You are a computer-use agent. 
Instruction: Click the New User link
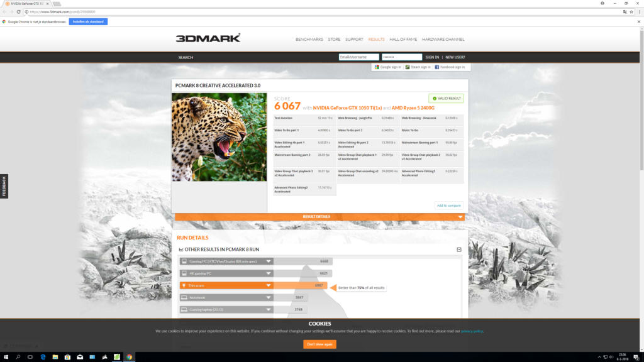pos(455,57)
